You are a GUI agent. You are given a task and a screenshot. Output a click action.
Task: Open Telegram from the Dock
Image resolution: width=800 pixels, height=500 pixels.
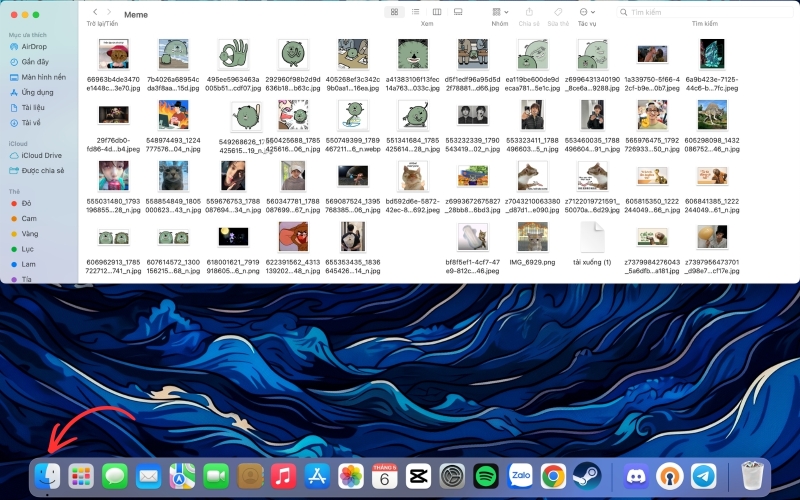pyautogui.click(x=704, y=477)
